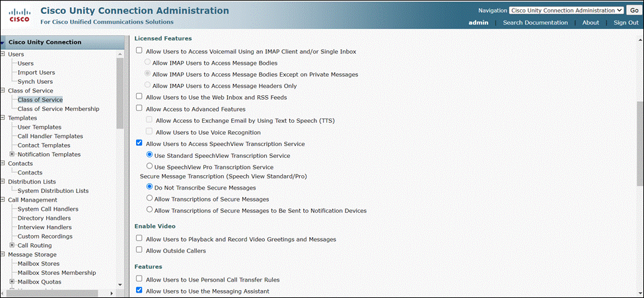Click the main page vertical scrollbar thumb
This screenshot has width=644, height=298.
pos(640,143)
